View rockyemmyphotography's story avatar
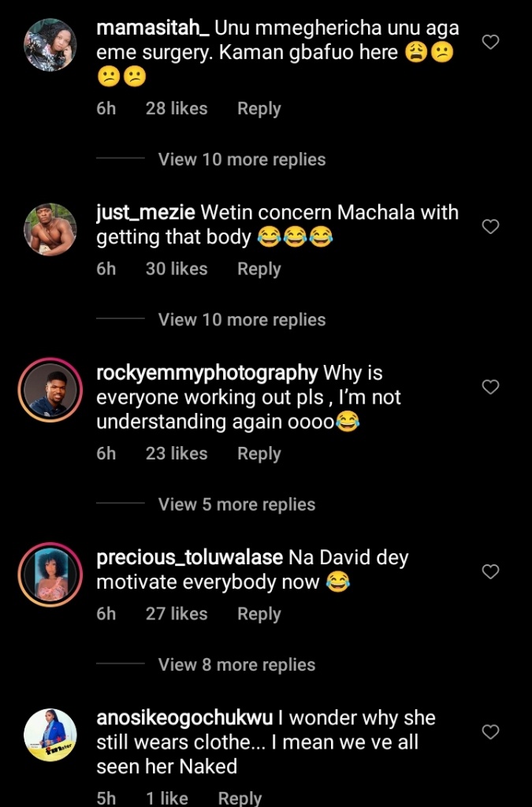 50,389
